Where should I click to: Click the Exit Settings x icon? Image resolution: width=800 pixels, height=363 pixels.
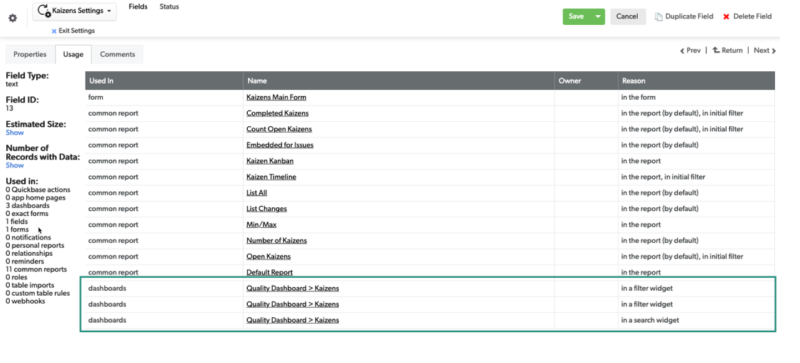tap(54, 31)
